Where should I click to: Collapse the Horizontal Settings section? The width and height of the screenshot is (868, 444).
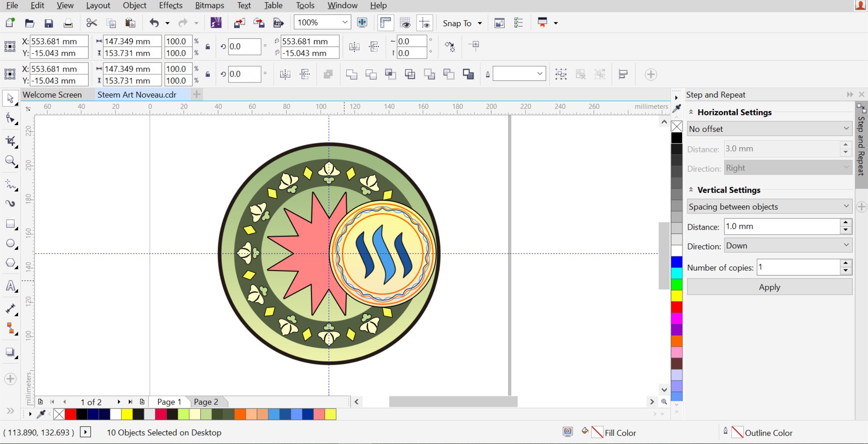tap(691, 112)
